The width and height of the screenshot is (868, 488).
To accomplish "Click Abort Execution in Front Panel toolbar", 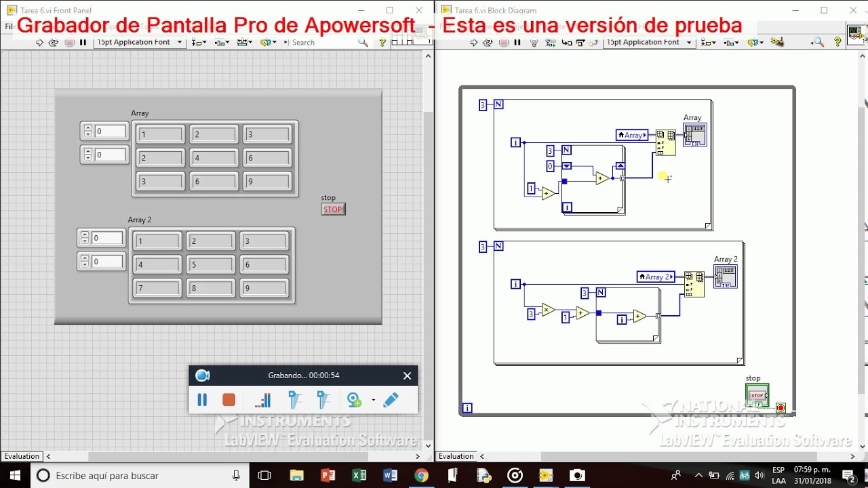I will point(68,43).
